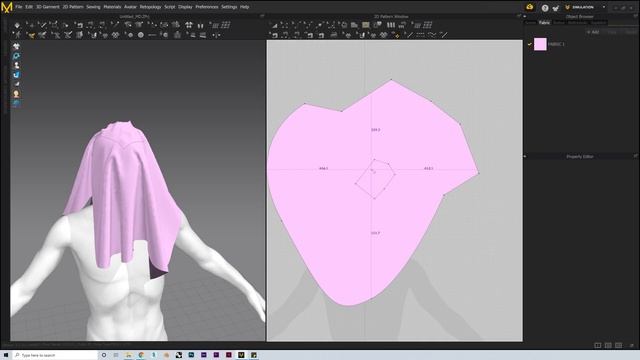Click the blue shirt icon in 3D viewport sidebar
This screenshot has width=640, height=360.
pos(16,75)
